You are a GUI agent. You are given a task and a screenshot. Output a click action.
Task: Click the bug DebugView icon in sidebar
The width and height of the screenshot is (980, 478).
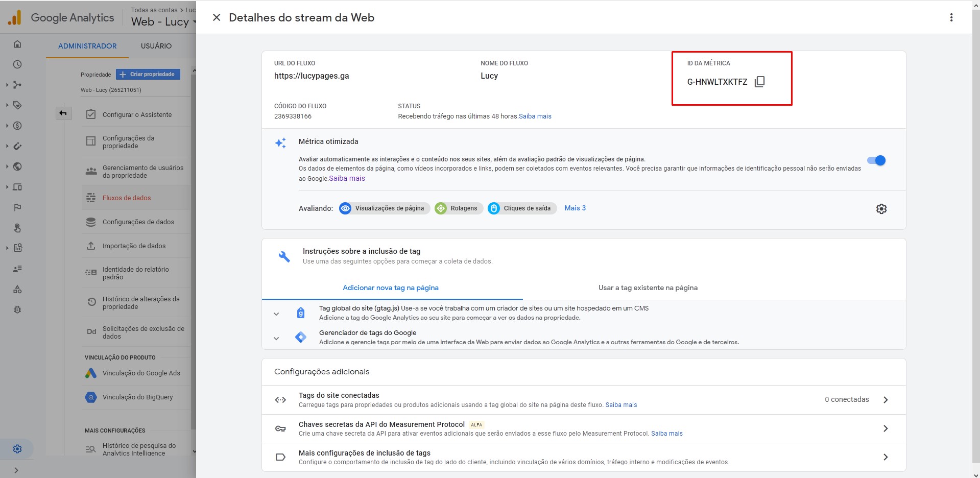(17, 309)
